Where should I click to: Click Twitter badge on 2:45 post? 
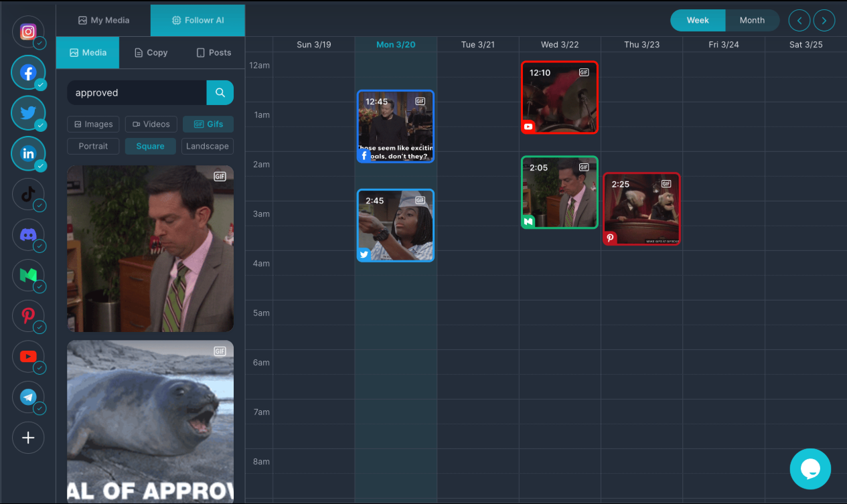(x=364, y=254)
